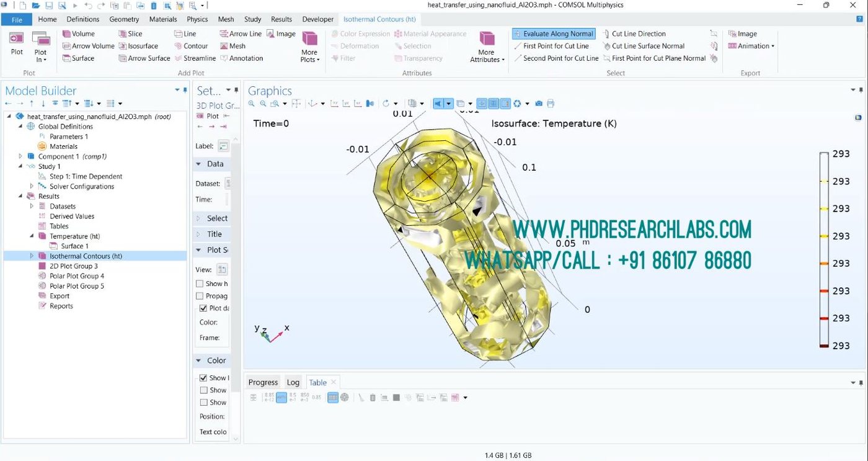Add a Slice plot
This screenshot has width=868, height=461.
130,34
